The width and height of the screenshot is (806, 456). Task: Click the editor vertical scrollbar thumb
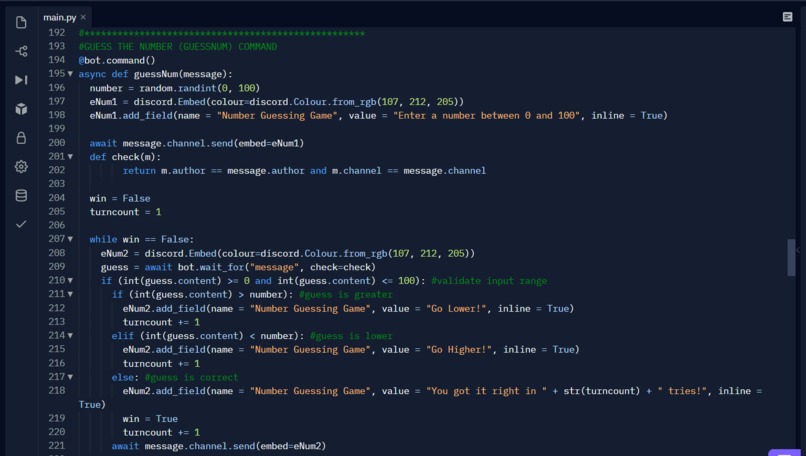[791, 258]
